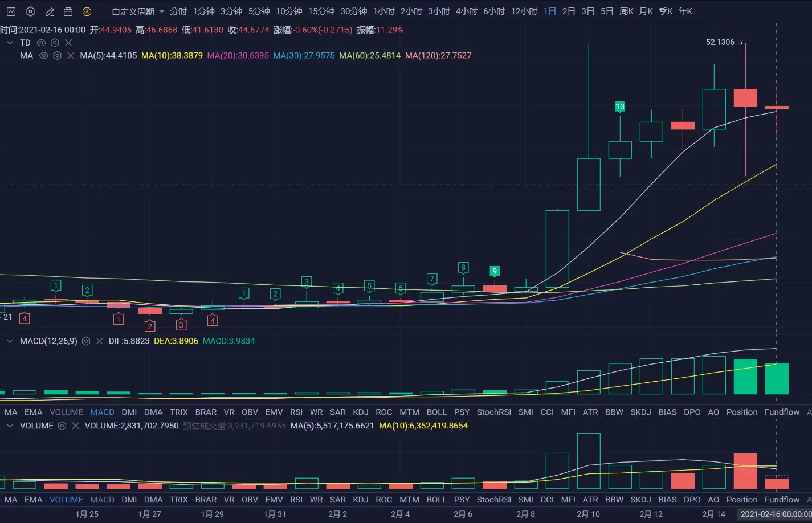Collapse the VOLUME panel chevron

tap(10, 426)
